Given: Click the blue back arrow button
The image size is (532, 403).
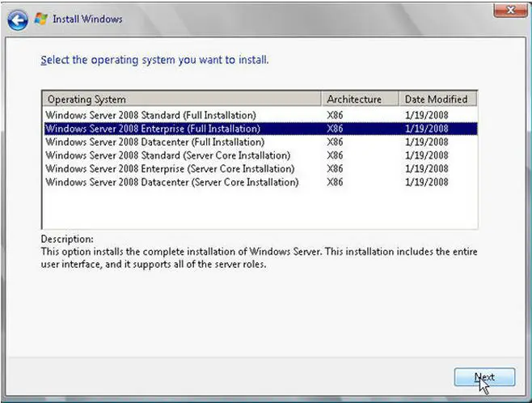Looking at the screenshot, I should pos(18,20).
